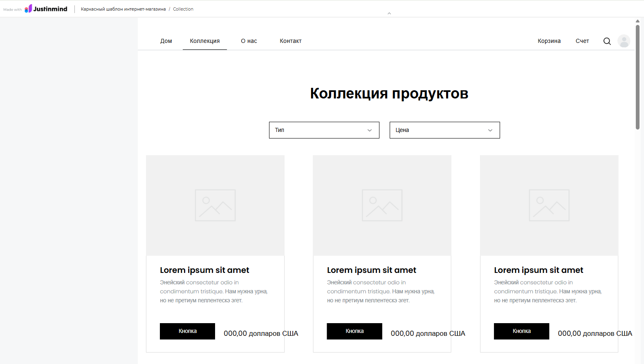Click the third product image placeholder

pos(549,205)
